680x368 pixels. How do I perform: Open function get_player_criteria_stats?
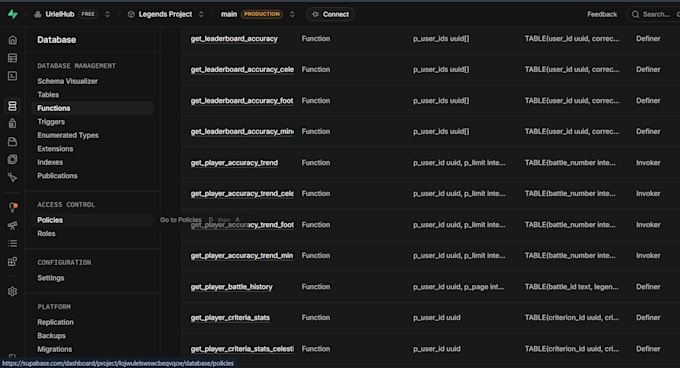(230, 318)
